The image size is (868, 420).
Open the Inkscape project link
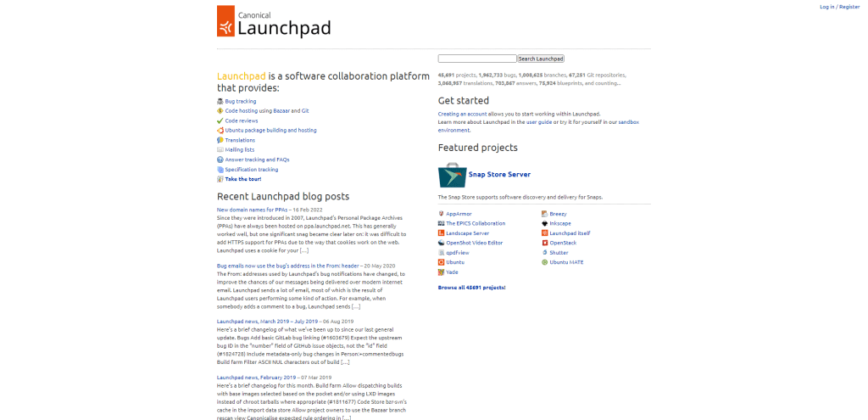point(560,223)
